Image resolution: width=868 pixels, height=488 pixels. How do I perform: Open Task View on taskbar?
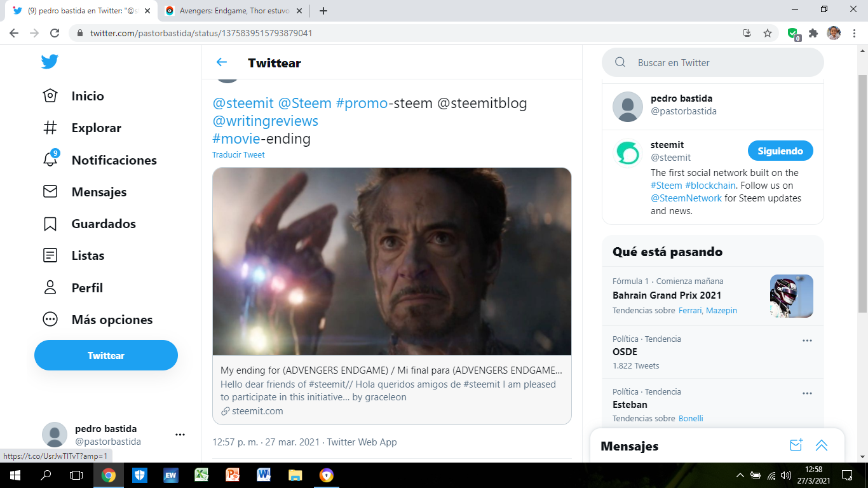(x=76, y=475)
